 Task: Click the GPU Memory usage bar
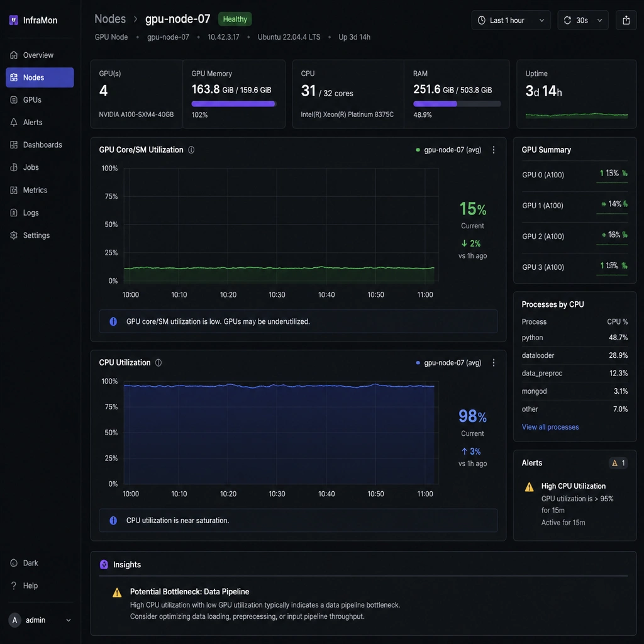[x=234, y=104]
